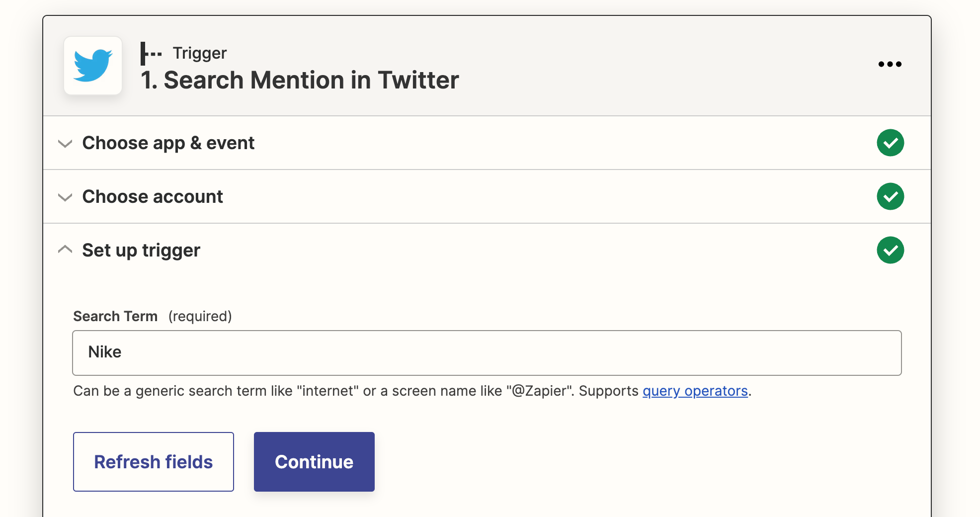Click the Twitter bird app icon
The height and width of the screenshot is (517, 980).
[93, 66]
